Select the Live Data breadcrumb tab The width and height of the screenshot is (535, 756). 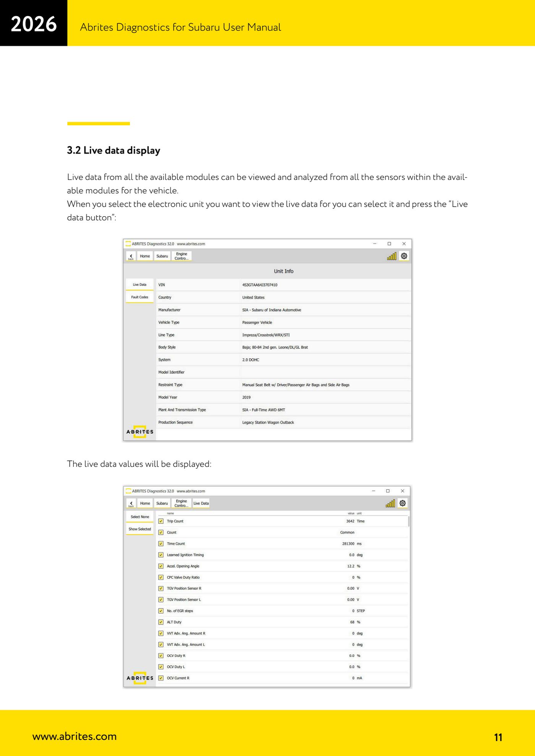click(201, 503)
